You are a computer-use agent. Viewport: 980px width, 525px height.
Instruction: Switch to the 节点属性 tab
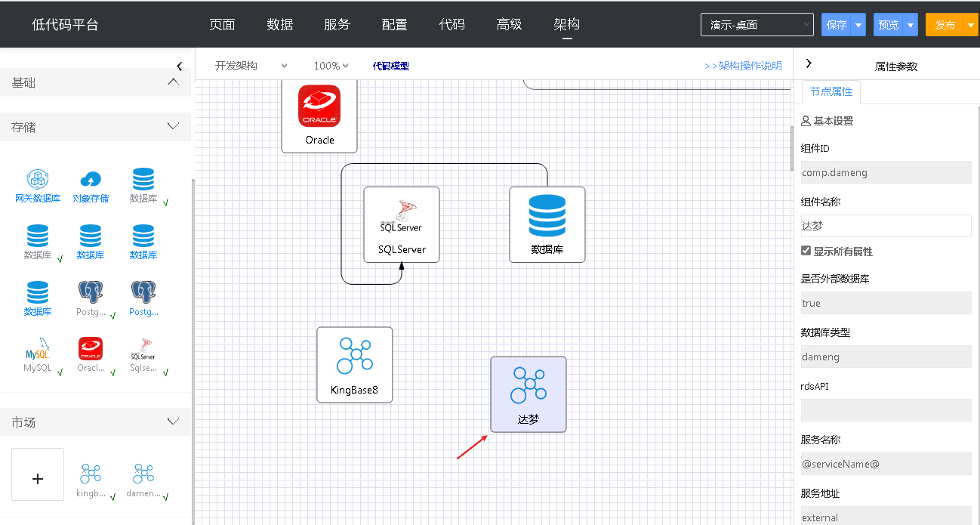831,92
